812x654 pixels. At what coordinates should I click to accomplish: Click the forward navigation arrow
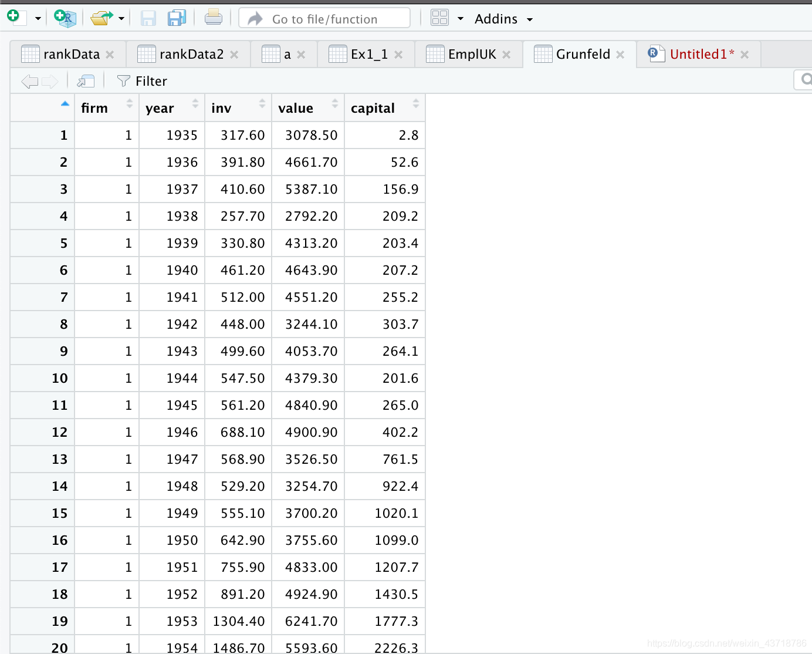click(50, 81)
